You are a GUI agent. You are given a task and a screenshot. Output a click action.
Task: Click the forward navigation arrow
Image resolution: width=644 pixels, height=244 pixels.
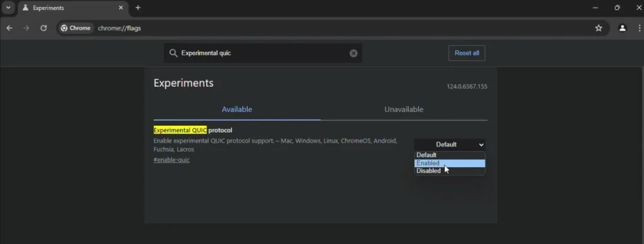pyautogui.click(x=26, y=28)
